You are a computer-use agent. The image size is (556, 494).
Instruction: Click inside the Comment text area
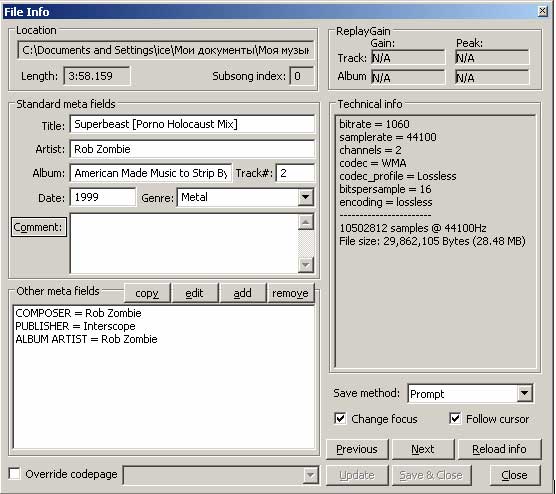point(184,244)
